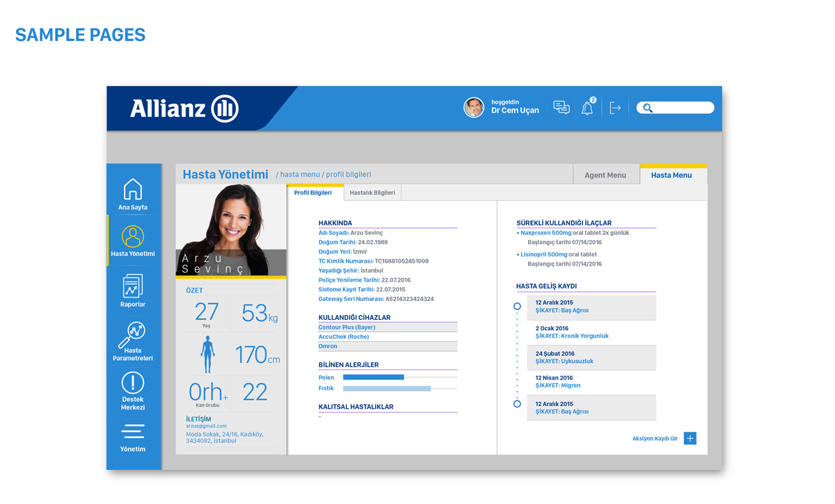This screenshot has width=835, height=504.
Task: Open Hasta Parametreleri sidebar icon
Action: point(132,334)
